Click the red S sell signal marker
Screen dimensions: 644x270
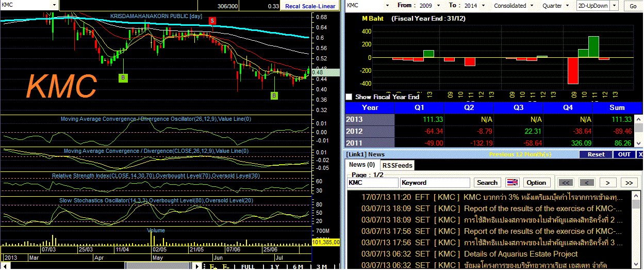212,20
